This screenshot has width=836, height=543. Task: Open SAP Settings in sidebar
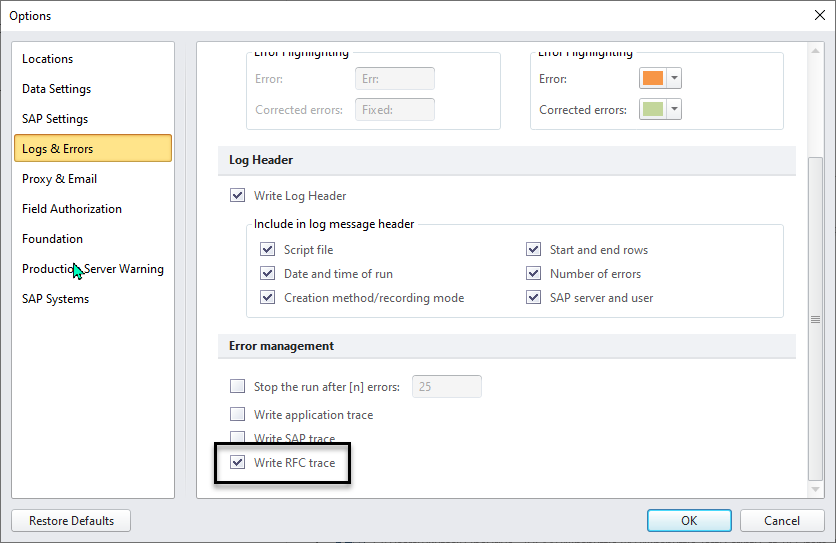click(55, 119)
